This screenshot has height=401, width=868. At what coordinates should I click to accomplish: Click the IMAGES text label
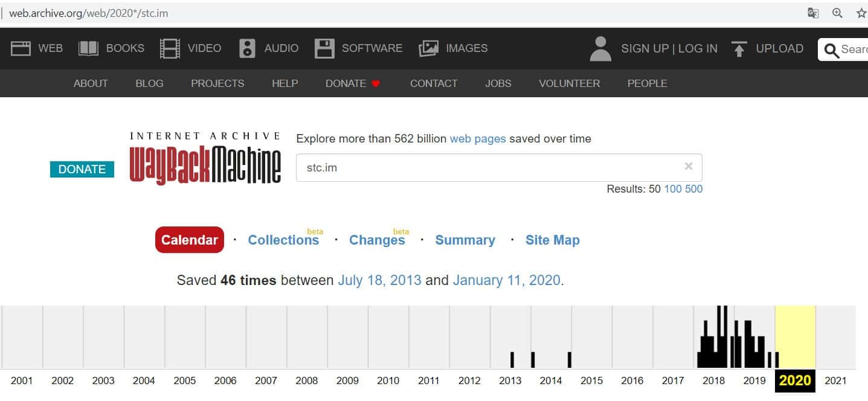point(466,48)
